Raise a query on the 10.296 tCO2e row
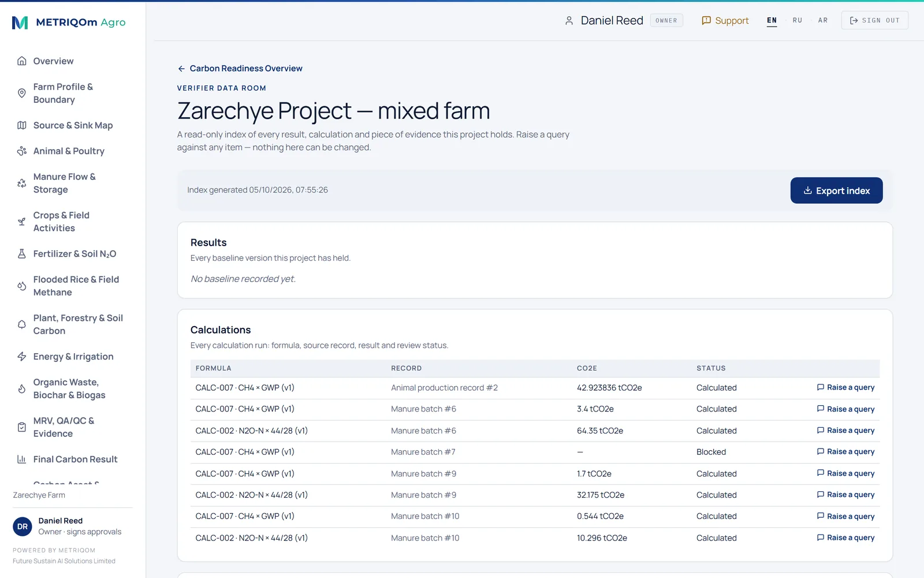Image resolution: width=924 pixels, height=578 pixels. point(845,538)
